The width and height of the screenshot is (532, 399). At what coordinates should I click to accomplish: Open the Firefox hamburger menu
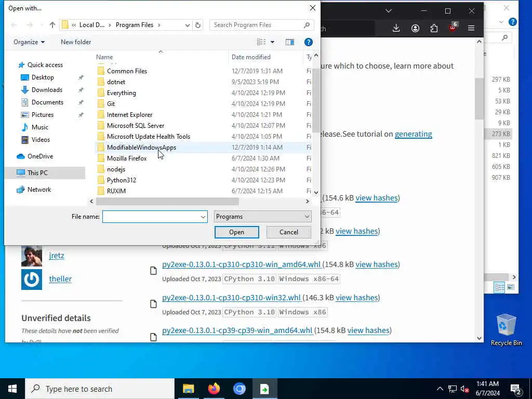471,28
